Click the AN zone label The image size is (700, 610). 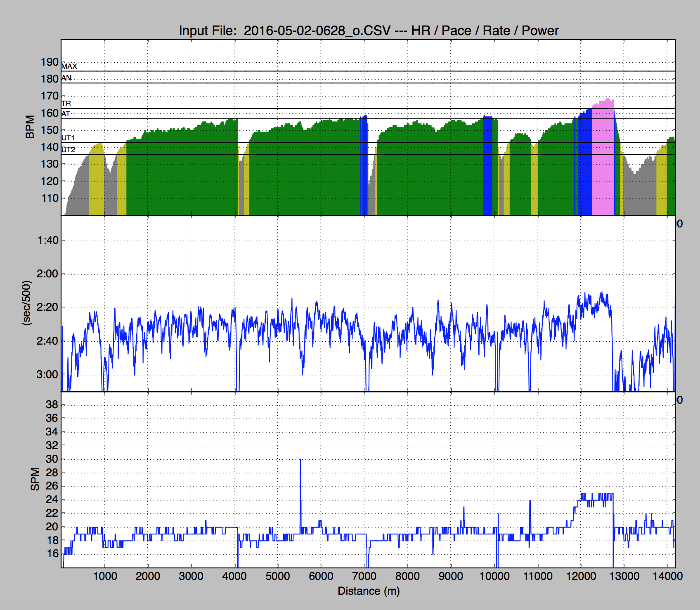[x=66, y=78]
